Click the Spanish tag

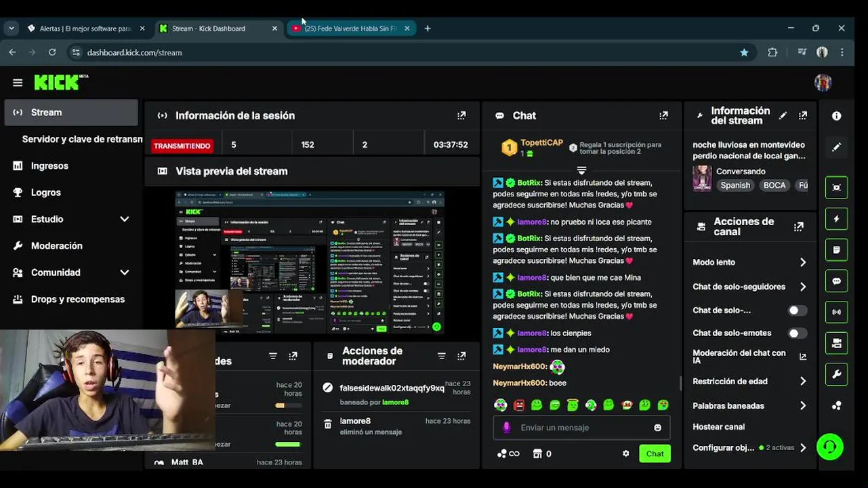tap(735, 185)
